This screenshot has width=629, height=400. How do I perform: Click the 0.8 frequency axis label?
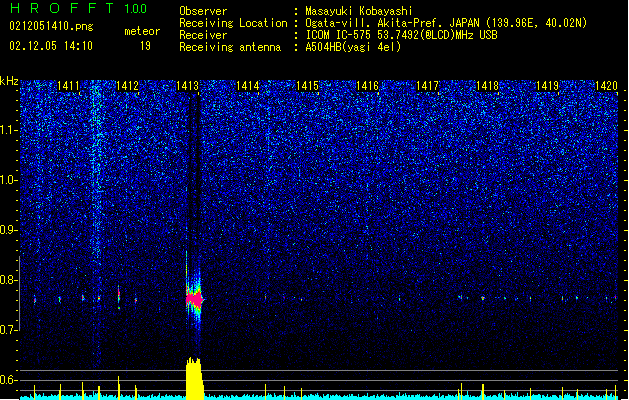[x=9, y=280]
